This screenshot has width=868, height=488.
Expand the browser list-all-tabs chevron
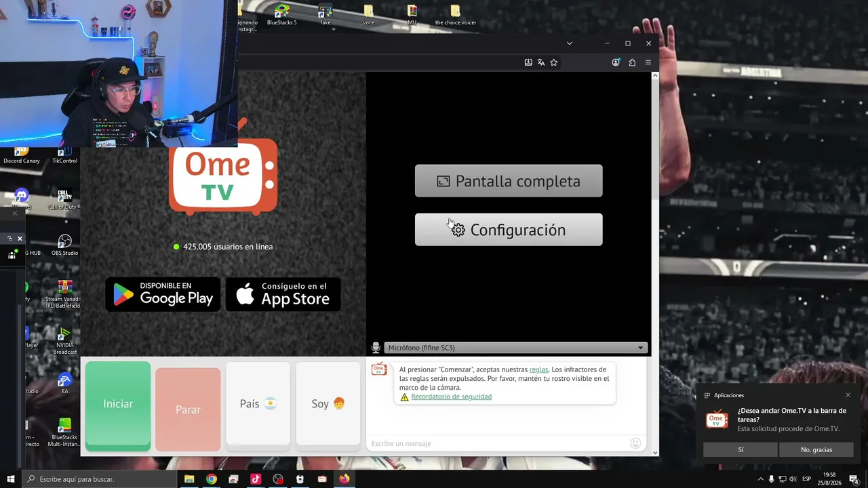pos(569,43)
